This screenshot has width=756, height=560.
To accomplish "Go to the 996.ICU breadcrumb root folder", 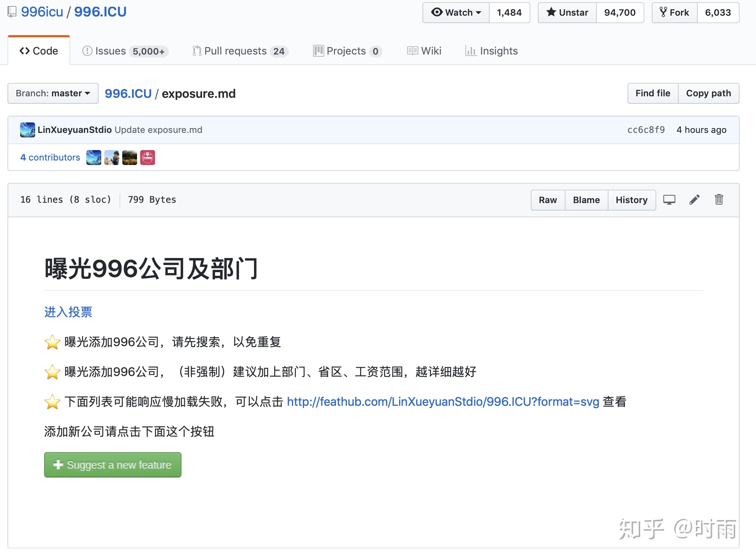I will [x=128, y=94].
